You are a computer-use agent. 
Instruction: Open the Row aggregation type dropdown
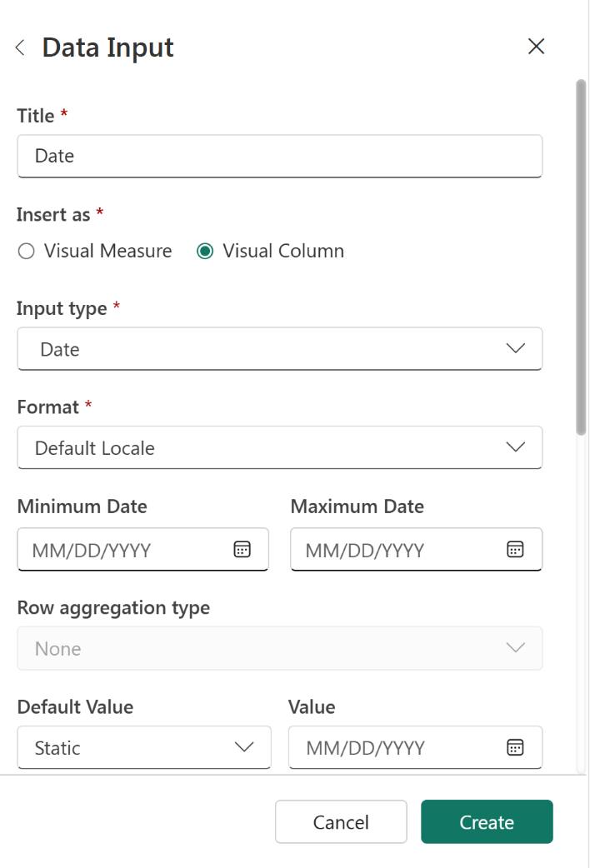coord(280,648)
